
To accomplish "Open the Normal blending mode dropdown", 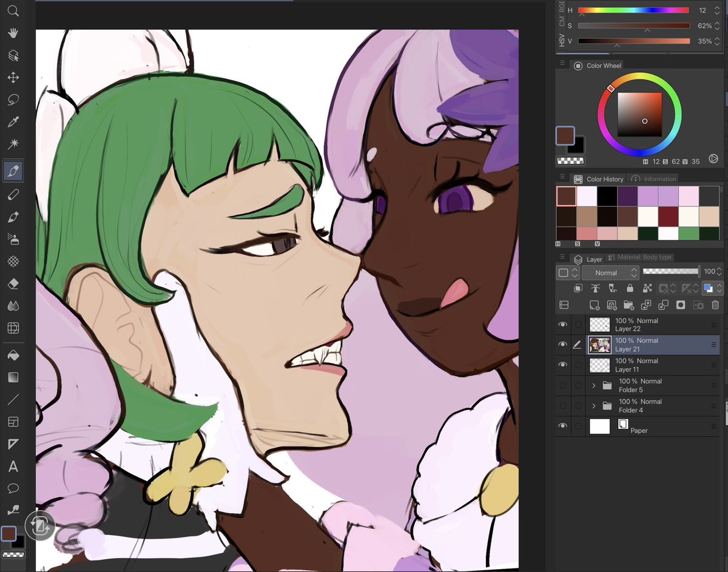I will pyautogui.click(x=611, y=273).
